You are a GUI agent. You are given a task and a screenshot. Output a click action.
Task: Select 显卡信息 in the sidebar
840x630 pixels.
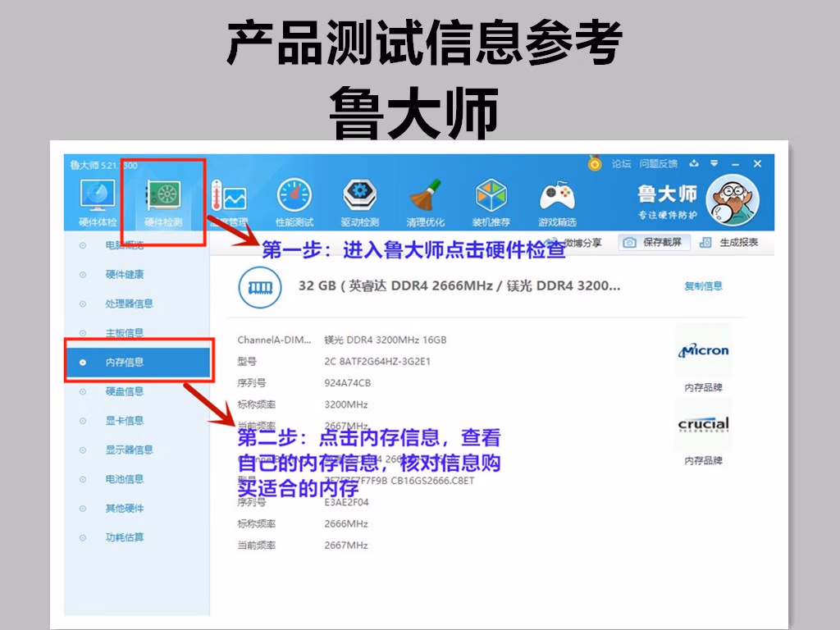[x=125, y=421]
